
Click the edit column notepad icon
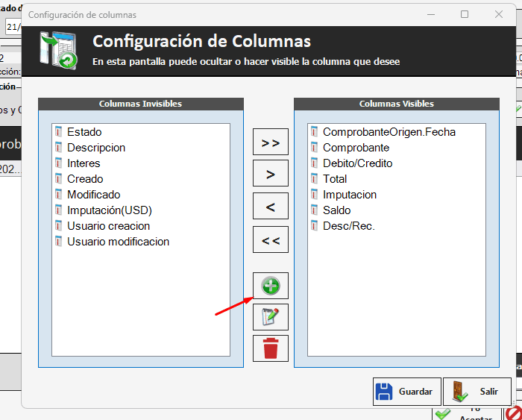point(271,317)
